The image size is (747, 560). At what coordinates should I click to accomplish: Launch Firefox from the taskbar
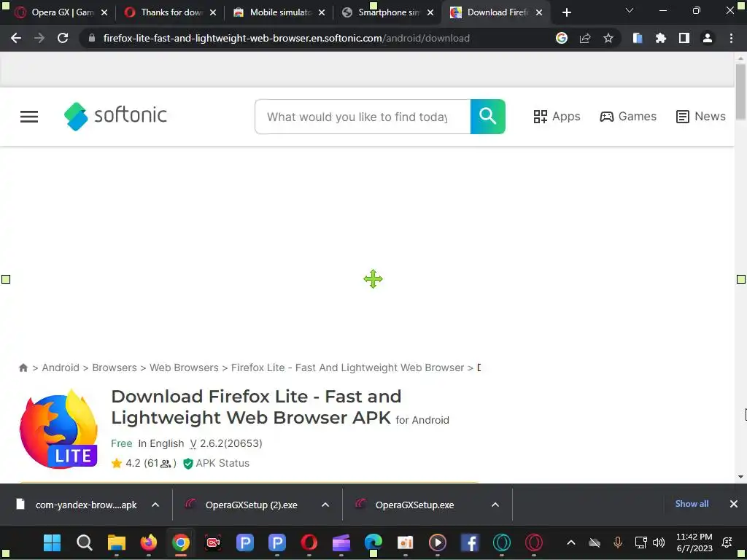pos(149,542)
